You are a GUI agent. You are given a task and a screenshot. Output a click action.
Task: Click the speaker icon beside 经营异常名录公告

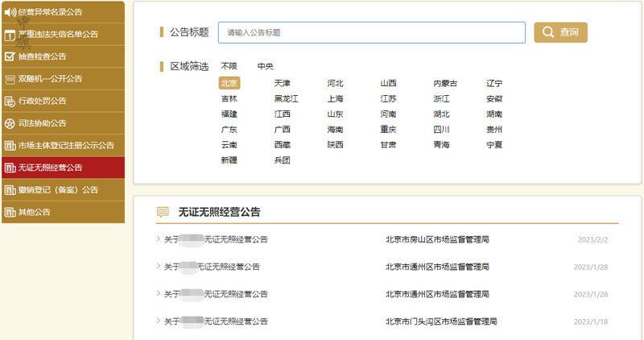(10, 12)
